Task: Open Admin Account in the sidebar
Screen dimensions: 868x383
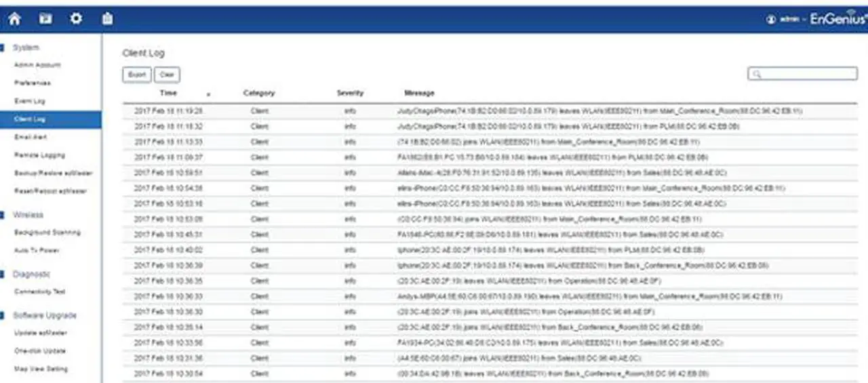Action: (37, 65)
